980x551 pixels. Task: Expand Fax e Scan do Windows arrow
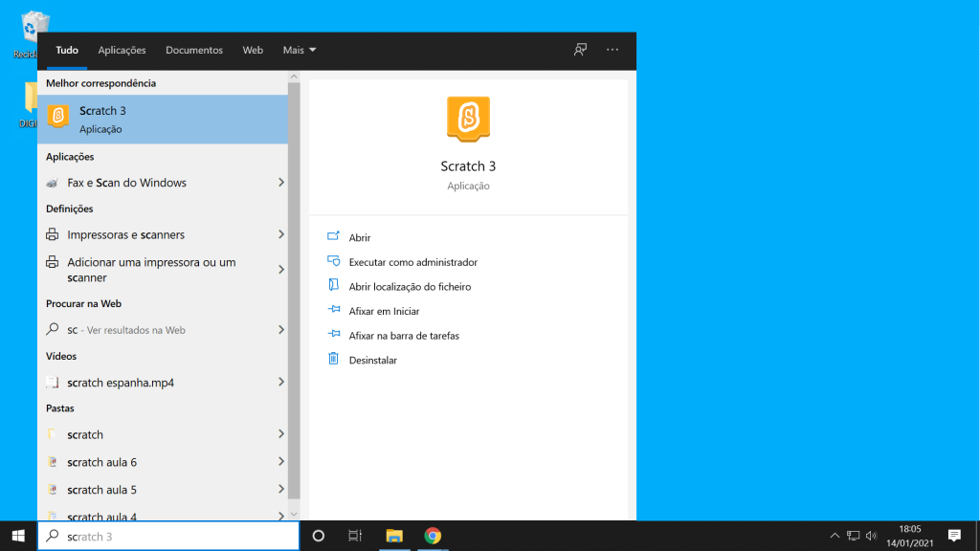(281, 183)
